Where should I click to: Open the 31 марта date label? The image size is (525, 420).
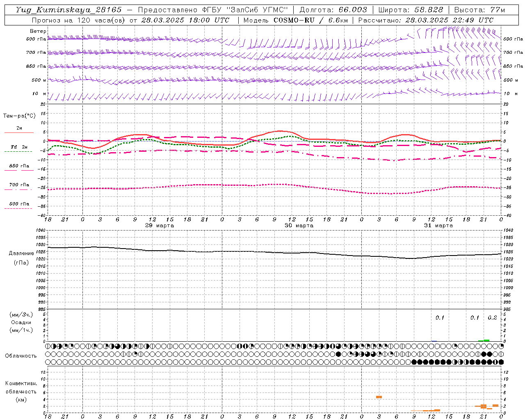pos(438,226)
